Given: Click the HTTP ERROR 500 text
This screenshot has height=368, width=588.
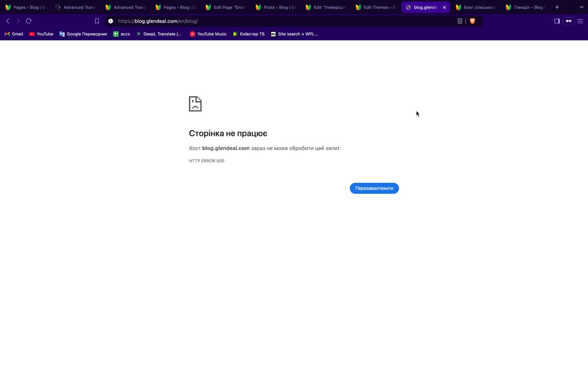Looking at the screenshot, I should pos(207,161).
